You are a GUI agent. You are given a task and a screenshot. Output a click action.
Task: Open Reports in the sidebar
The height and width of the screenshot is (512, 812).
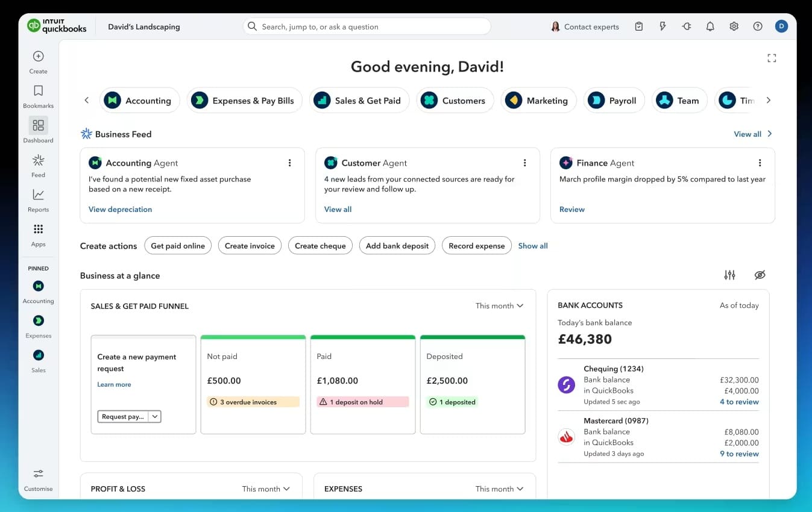click(38, 195)
